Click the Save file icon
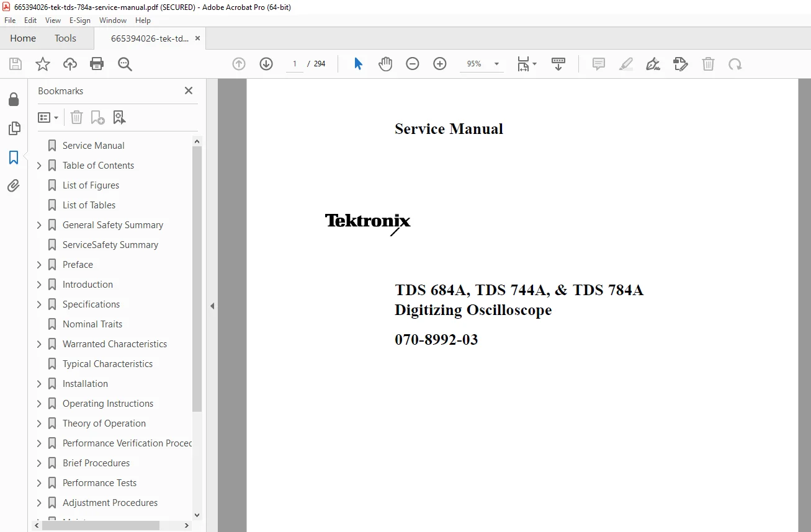Image resolution: width=811 pixels, height=532 pixels. (x=16, y=64)
